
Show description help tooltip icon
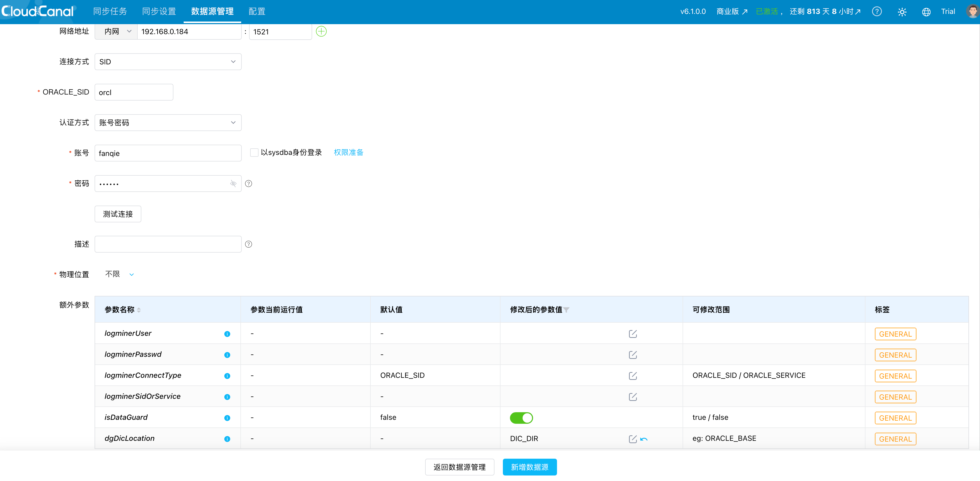click(249, 244)
